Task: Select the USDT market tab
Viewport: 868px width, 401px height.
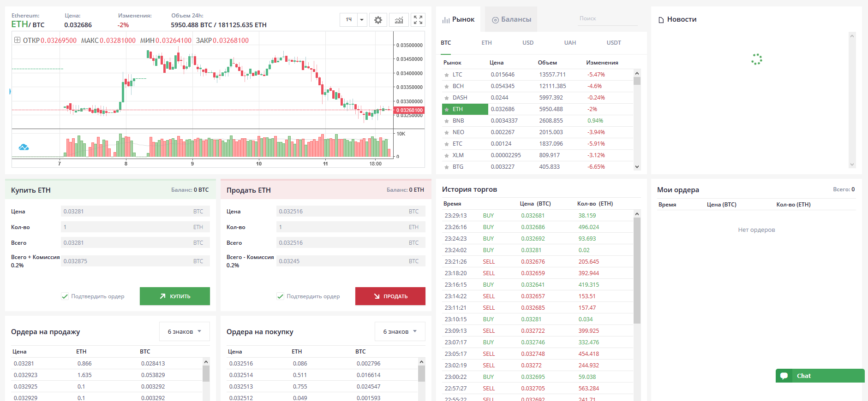Action: [613, 43]
